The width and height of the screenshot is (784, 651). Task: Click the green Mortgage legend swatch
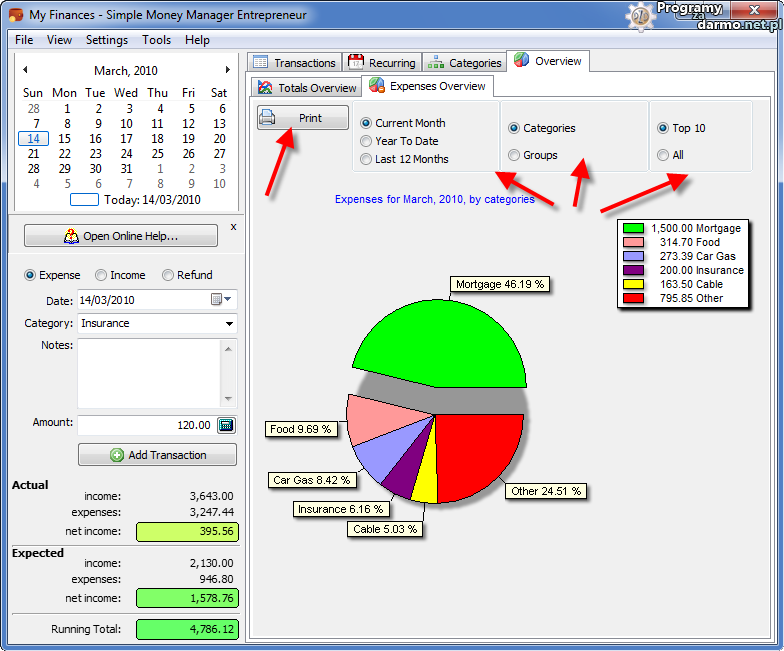click(x=632, y=228)
